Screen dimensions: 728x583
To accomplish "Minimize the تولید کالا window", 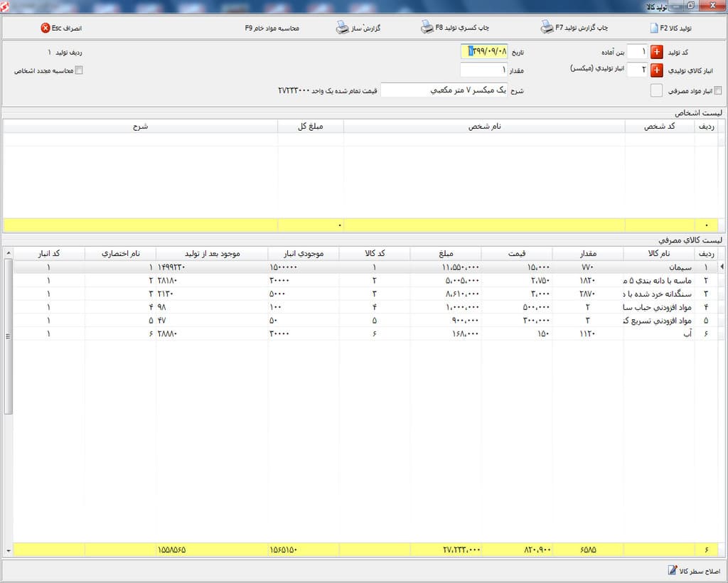I will click(x=678, y=6).
